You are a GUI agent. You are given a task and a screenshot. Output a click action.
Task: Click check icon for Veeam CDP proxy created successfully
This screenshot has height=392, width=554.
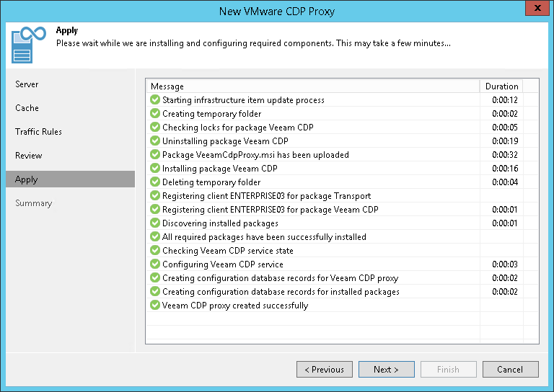(155, 306)
